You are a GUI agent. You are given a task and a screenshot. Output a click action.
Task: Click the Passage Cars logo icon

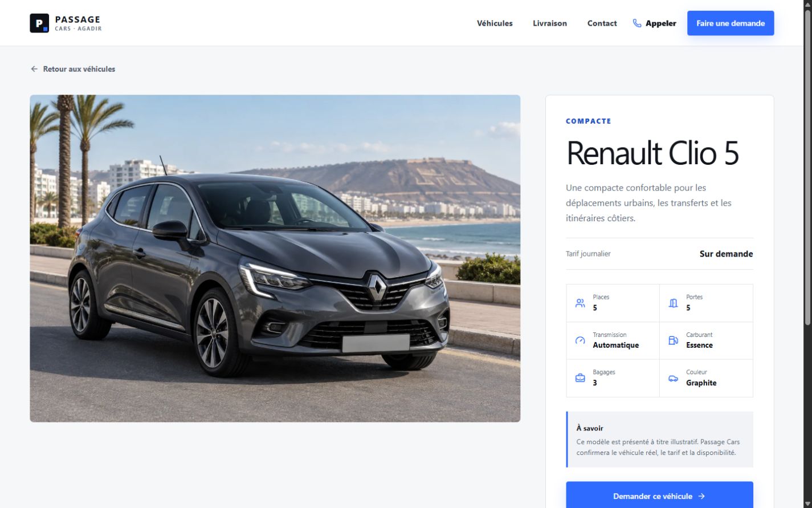point(39,23)
